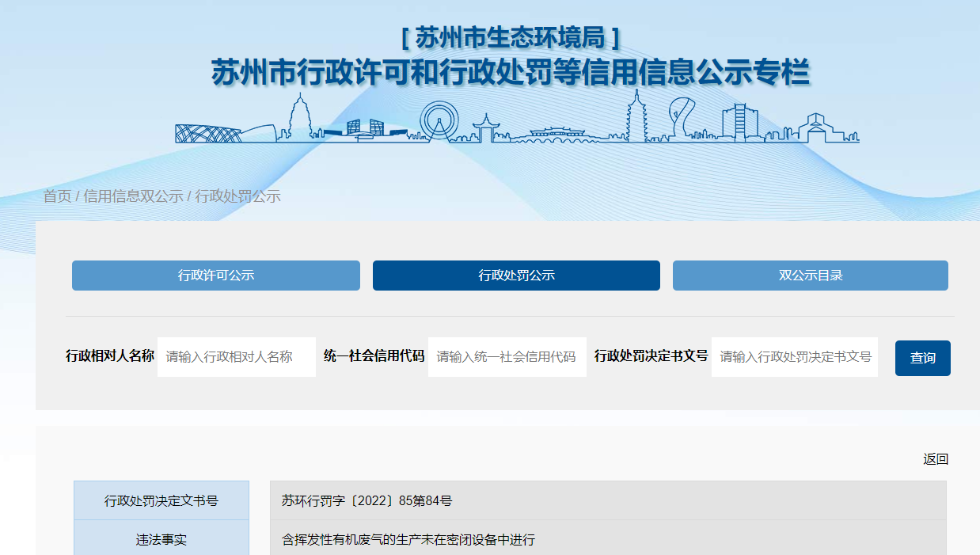Click the 返回 link
Screen dimensions: 980x555
(x=936, y=459)
